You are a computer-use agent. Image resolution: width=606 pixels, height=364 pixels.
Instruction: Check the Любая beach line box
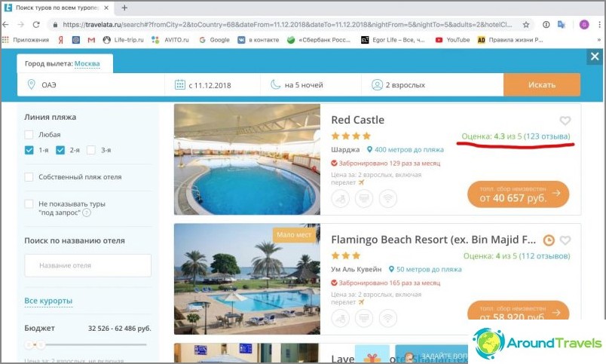29,134
